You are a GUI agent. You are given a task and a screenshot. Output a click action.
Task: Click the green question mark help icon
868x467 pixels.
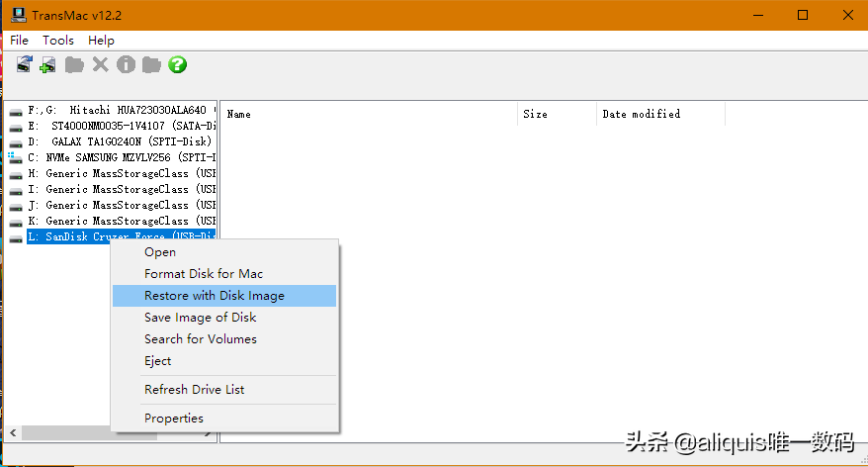tap(177, 65)
